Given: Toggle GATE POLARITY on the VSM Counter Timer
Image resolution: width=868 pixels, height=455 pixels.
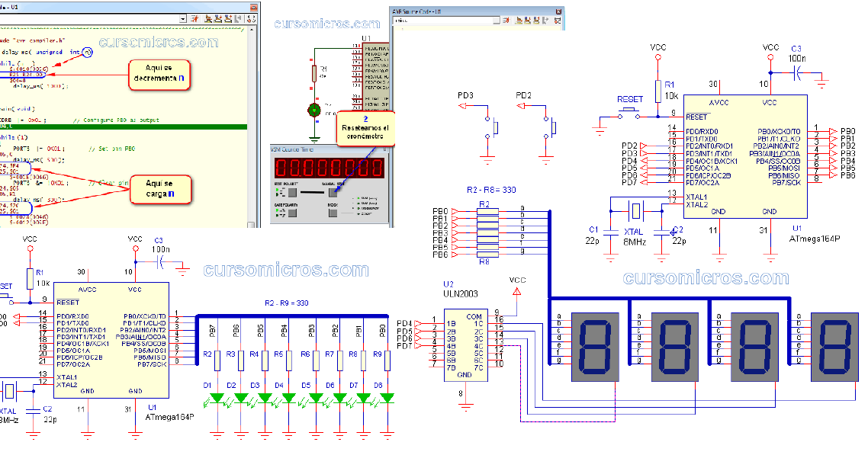Looking at the screenshot, I should click(x=292, y=213).
